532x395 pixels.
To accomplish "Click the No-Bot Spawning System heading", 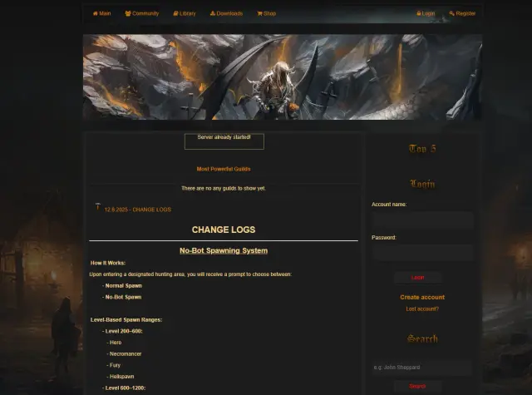I will click(224, 251).
